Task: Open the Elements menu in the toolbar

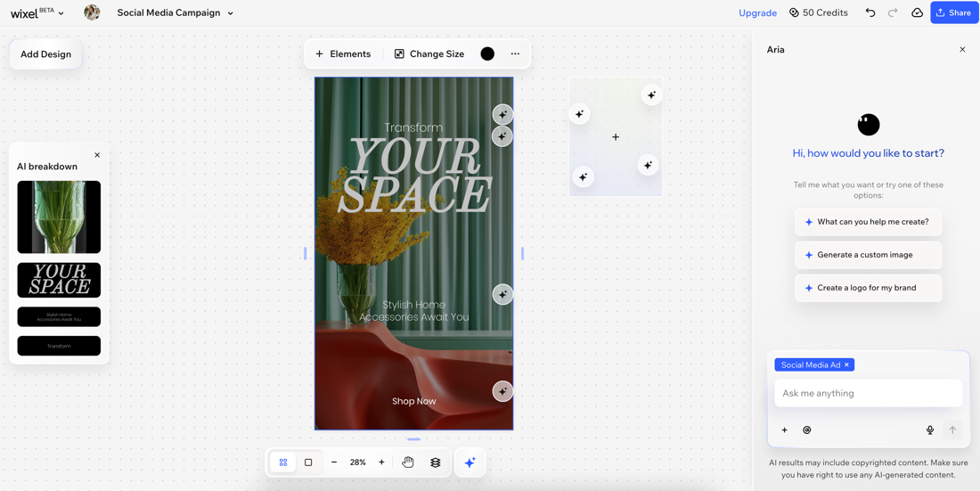Action: tap(343, 53)
